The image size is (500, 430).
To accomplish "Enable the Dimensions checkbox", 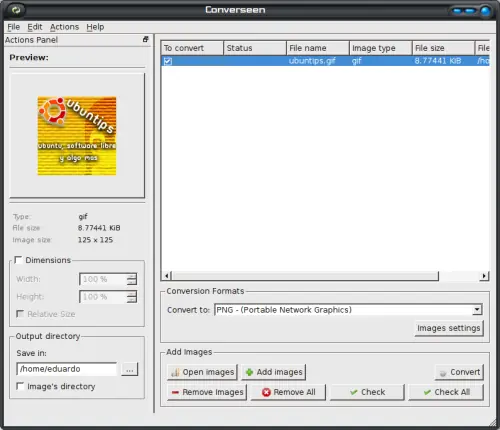I will (x=19, y=260).
